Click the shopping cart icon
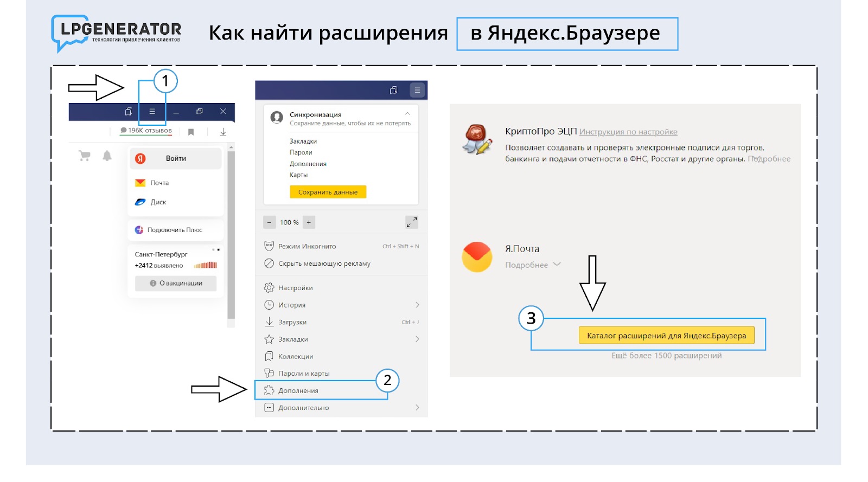Screen dimensions: 868x482 point(85,156)
